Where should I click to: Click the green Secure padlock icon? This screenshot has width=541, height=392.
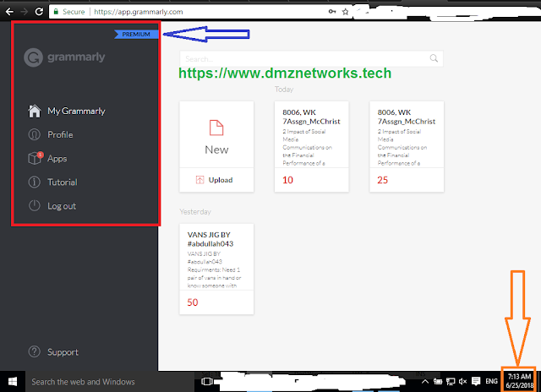pos(56,12)
